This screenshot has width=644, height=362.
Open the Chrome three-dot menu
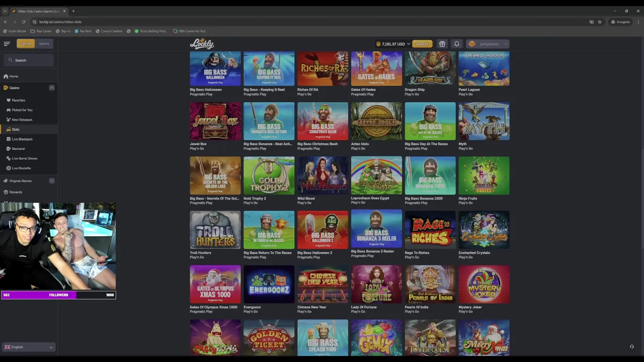[638, 22]
